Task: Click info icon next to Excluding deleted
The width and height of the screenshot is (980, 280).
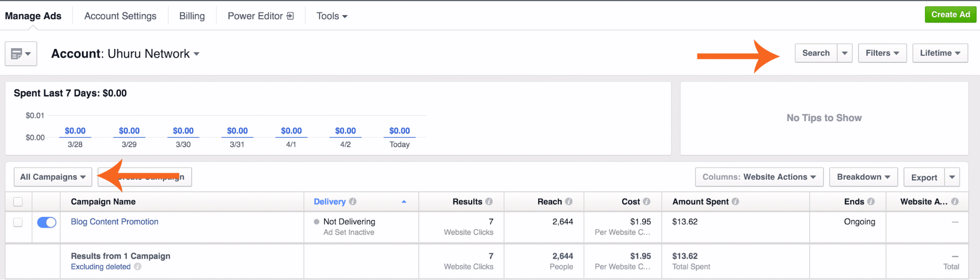Action: tap(138, 267)
